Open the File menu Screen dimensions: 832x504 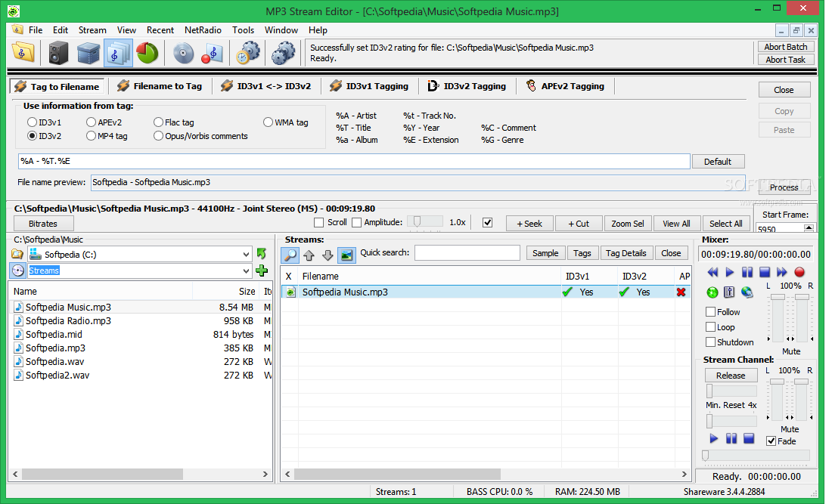pyautogui.click(x=36, y=30)
